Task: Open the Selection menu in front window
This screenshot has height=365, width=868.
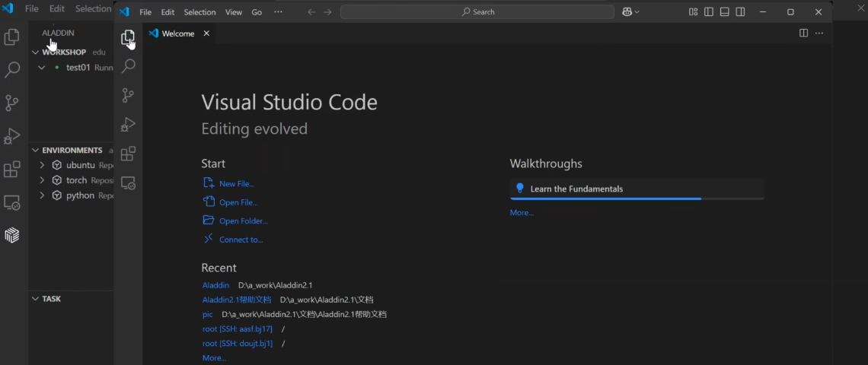Action: click(x=199, y=12)
